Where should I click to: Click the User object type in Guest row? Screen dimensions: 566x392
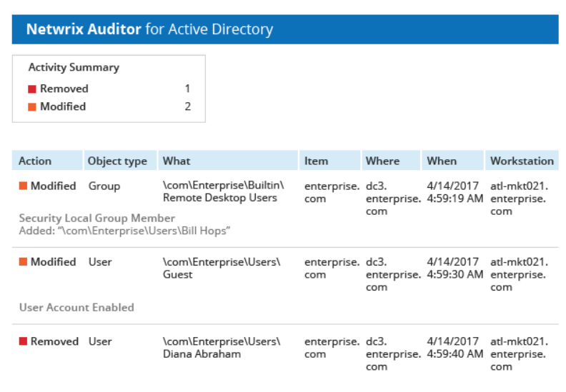[x=100, y=262]
